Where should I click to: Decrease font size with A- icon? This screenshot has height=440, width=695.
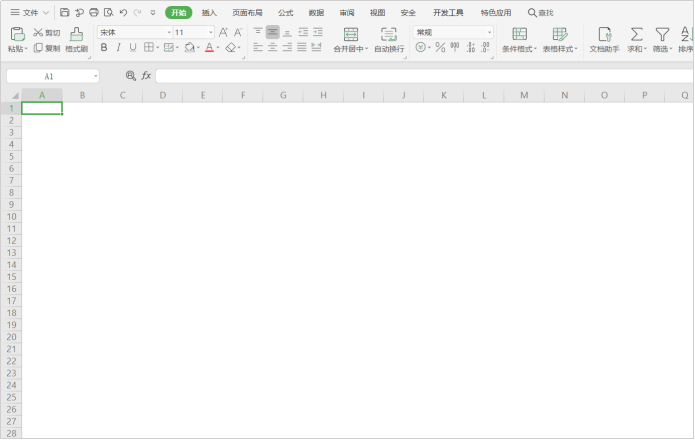click(x=238, y=32)
